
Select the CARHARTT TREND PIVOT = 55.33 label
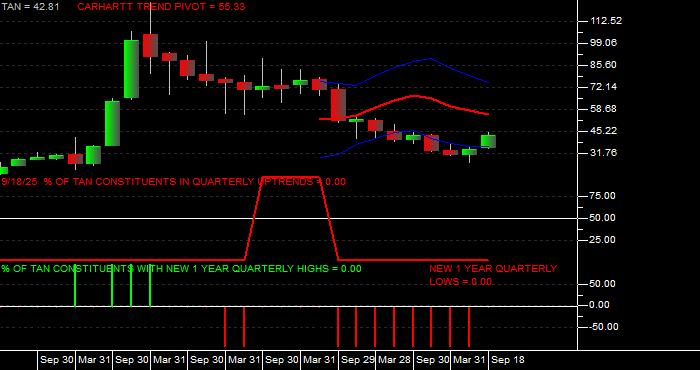161,7
